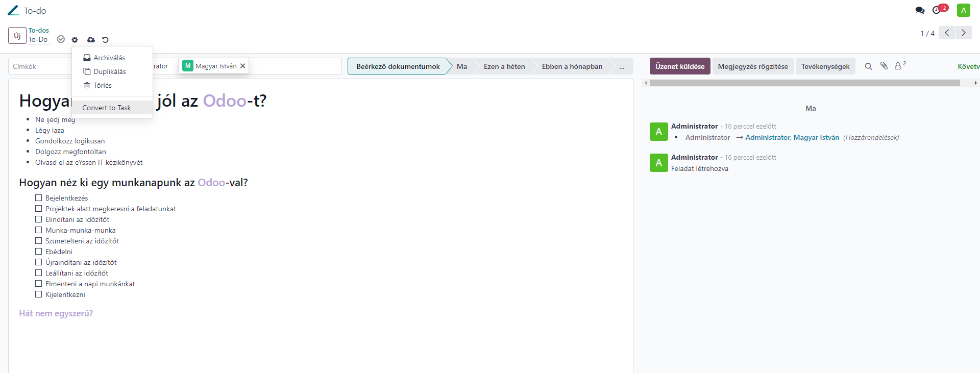This screenshot has height=373, width=980.
Task: Click Odoo link in second heading
Action: click(211, 183)
